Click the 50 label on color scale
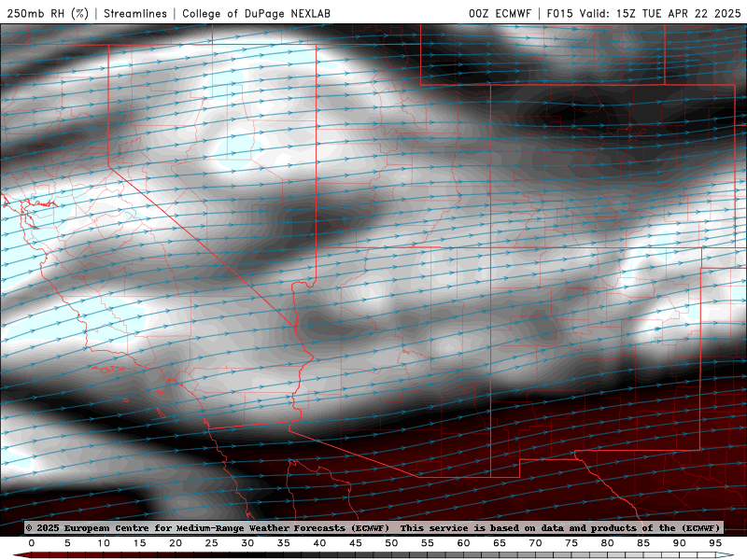This screenshot has height=560, width=747. (x=391, y=543)
